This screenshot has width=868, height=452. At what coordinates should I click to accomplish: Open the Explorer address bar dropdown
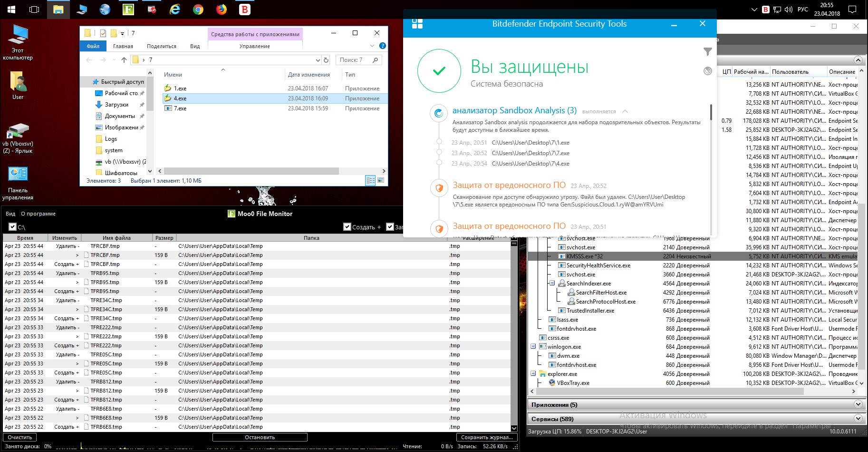(x=318, y=60)
